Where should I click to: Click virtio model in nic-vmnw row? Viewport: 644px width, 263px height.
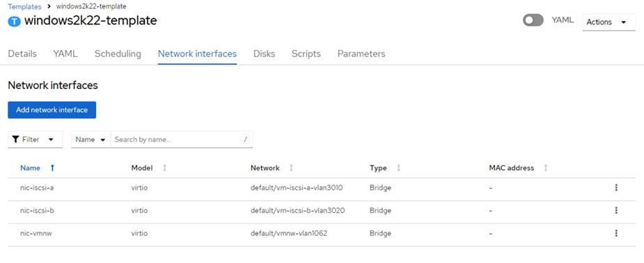(x=139, y=234)
